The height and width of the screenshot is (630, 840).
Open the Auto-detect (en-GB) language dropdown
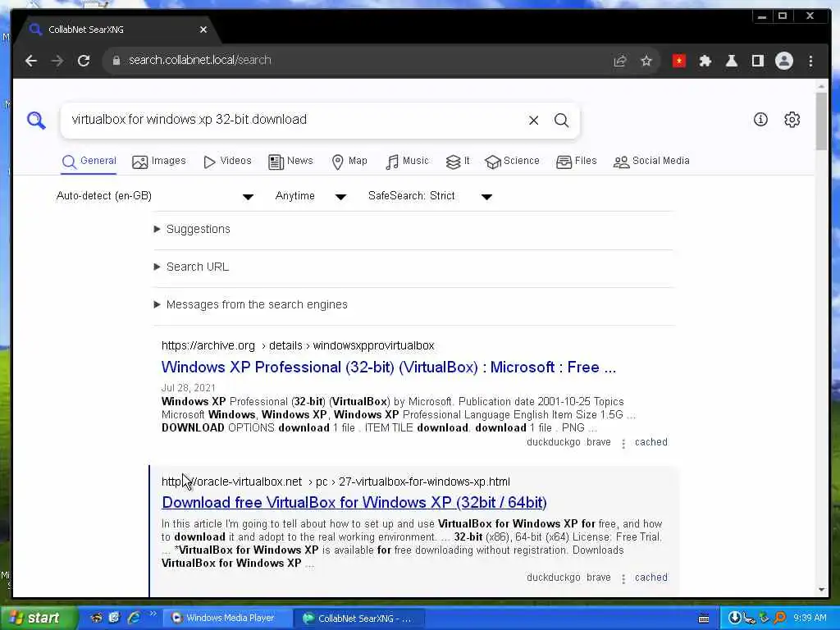point(155,196)
